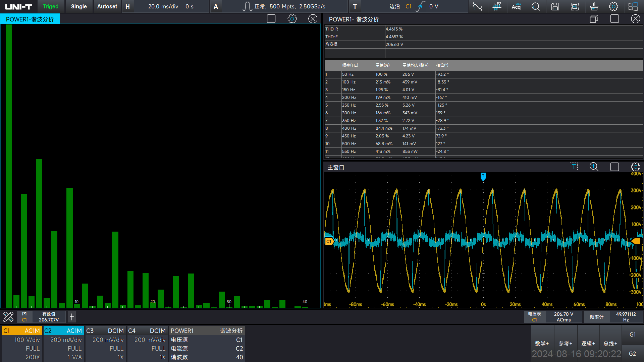Viewport: 644px width, 362px height.
Task: Open the waveform search magnifier
Action: tap(536, 6)
